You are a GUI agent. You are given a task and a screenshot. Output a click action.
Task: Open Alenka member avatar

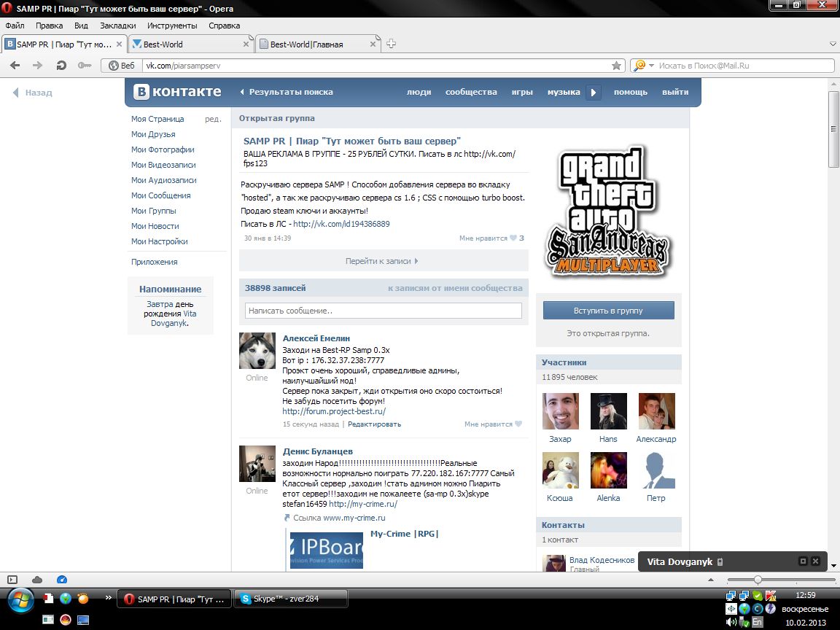point(609,470)
